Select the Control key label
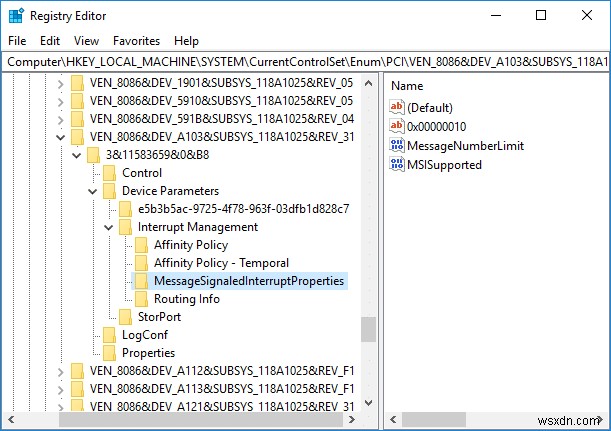This screenshot has height=431, width=611. 142,173
